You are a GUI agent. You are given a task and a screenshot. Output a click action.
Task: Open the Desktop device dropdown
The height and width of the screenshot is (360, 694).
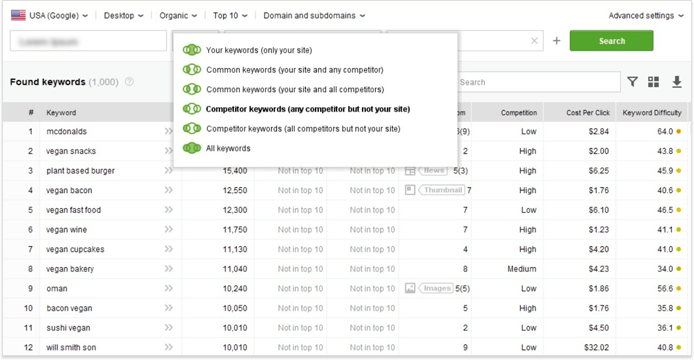[123, 15]
